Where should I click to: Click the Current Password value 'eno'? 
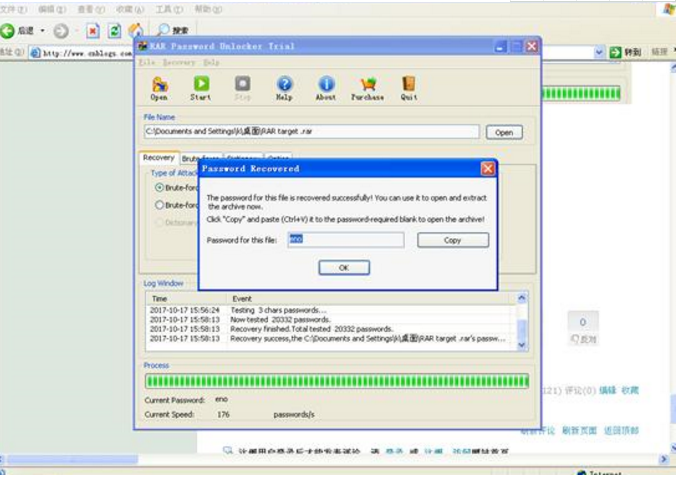(x=221, y=399)
